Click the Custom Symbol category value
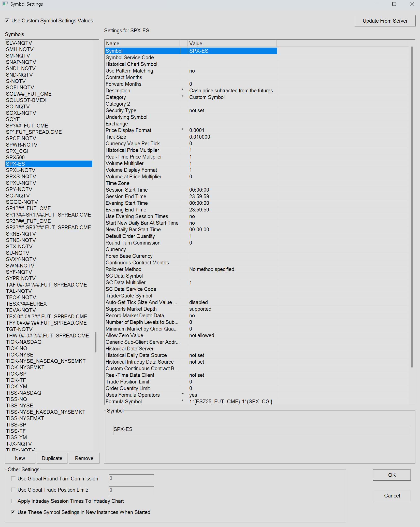 tap(207, 97)
